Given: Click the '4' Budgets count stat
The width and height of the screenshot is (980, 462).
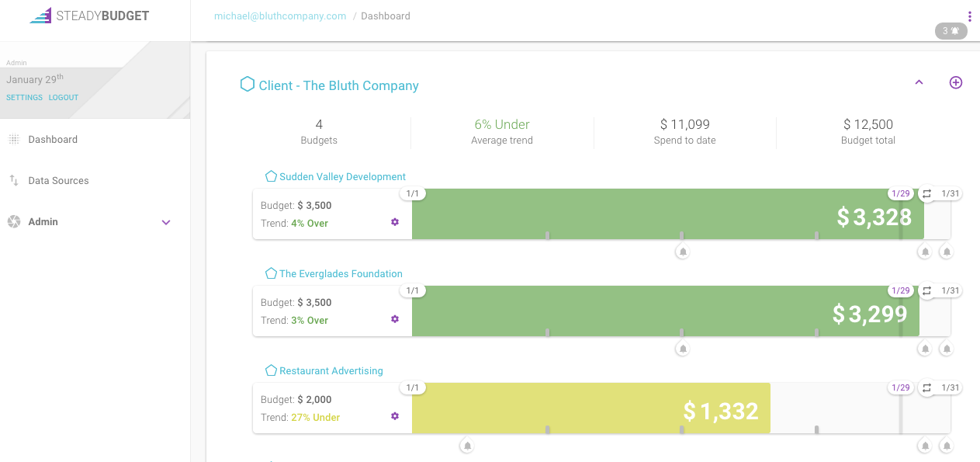Looking at the screenshot, I should point(319,124).
